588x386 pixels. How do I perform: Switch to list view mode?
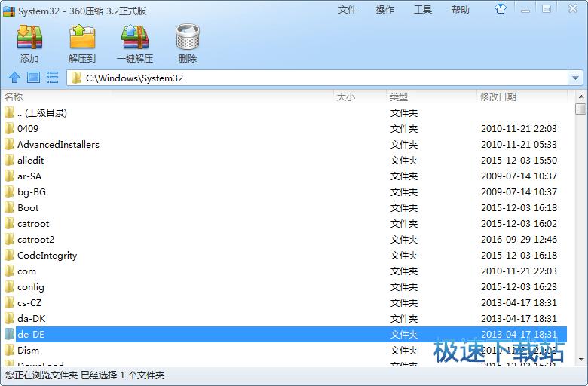pyautogui.click(x=52, y=78)
